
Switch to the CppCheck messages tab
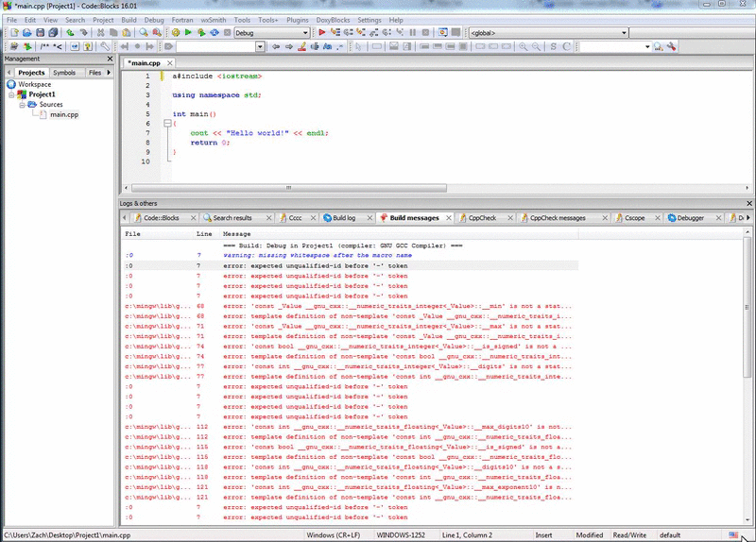pos(558,218)
